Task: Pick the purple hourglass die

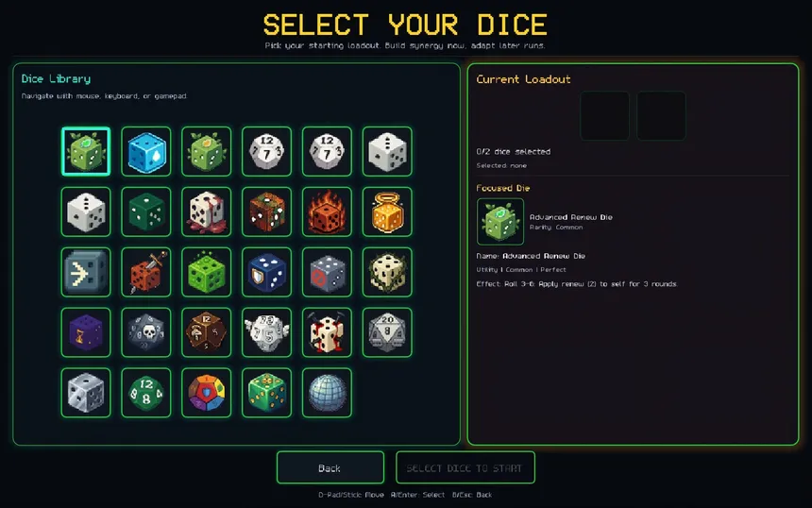Action: [86, 332]
